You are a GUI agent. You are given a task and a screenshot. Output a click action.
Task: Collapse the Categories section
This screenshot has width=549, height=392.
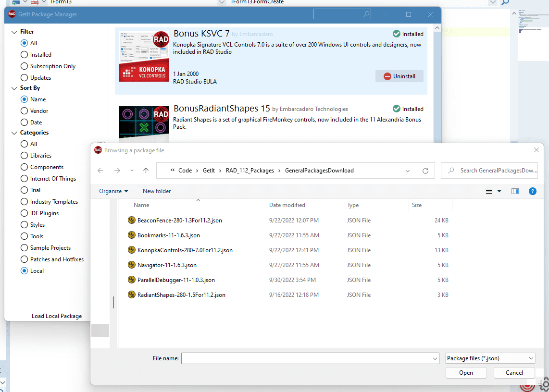pyautogui.click(x=14, y=133)
